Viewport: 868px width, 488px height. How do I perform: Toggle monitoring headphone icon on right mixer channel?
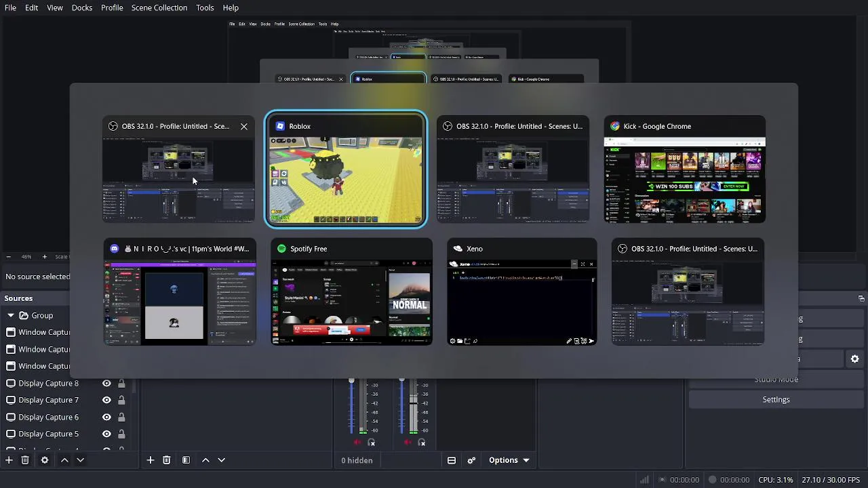point(422,443)
